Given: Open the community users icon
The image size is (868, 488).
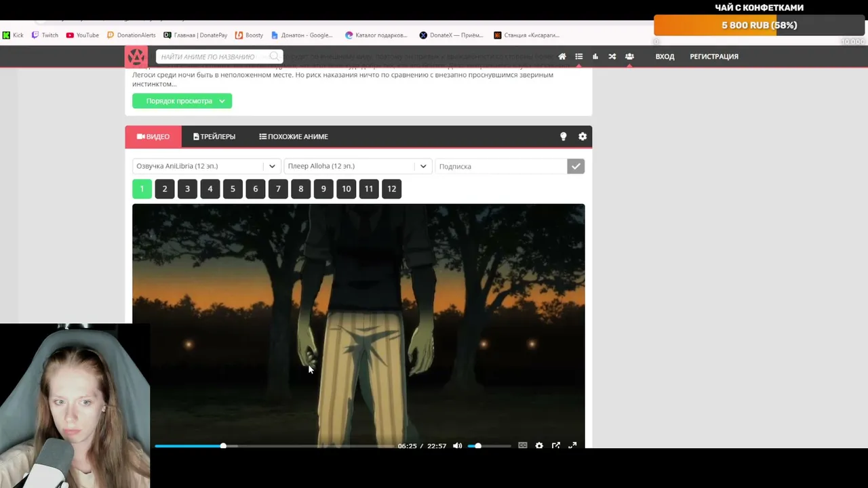Looking at the screenshot, I should pyautogui.click(x=629, y=56).
